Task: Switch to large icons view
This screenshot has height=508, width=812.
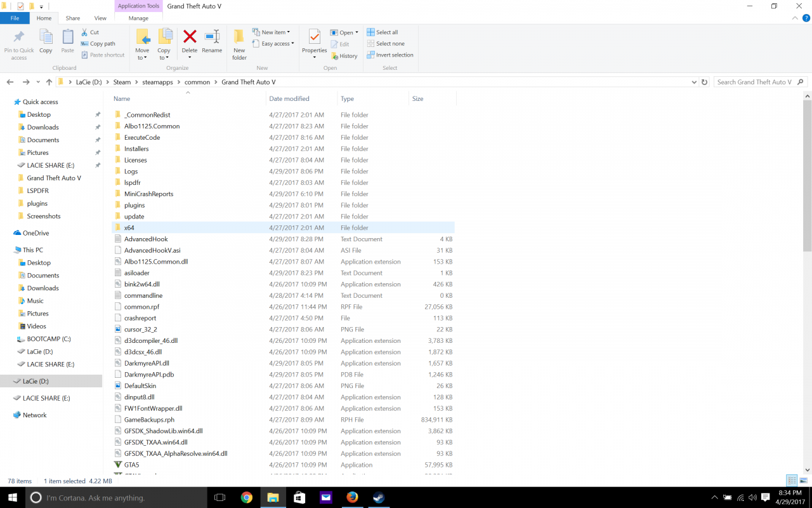Action: point(803,481)
